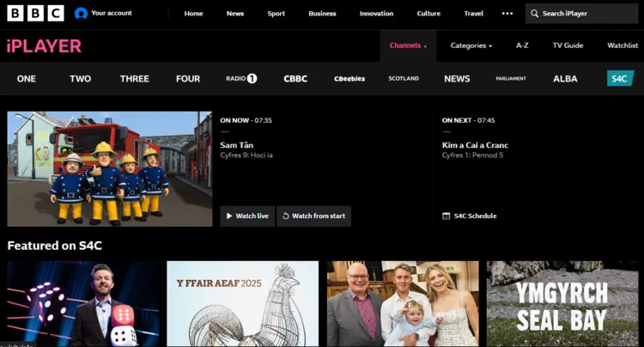Expand the Channels dropdown
The image size is (644, 347).
408,46
